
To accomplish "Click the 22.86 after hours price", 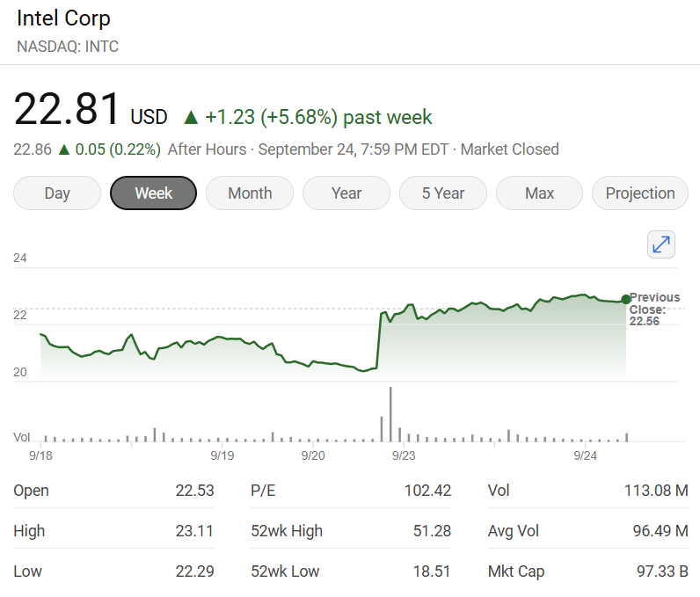I will point(33,149).
